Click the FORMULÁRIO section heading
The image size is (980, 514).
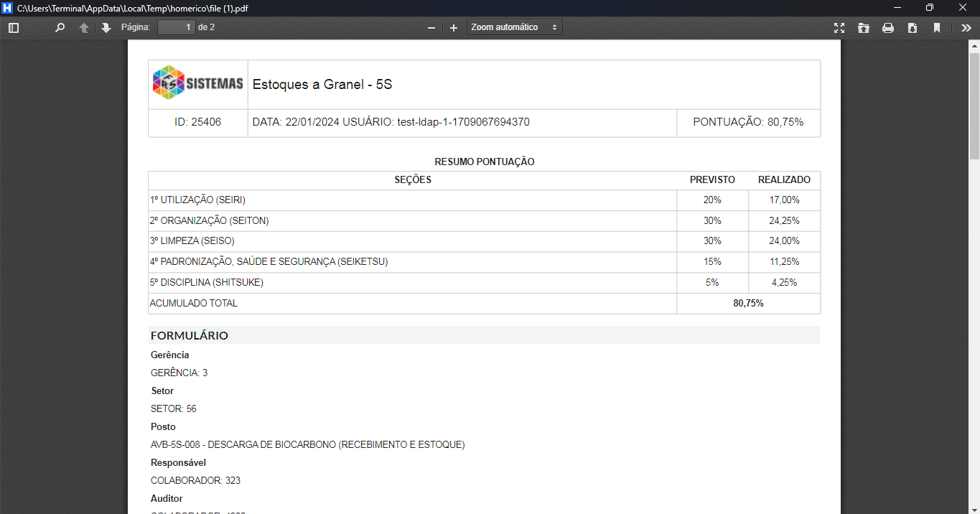pos(190,335)
